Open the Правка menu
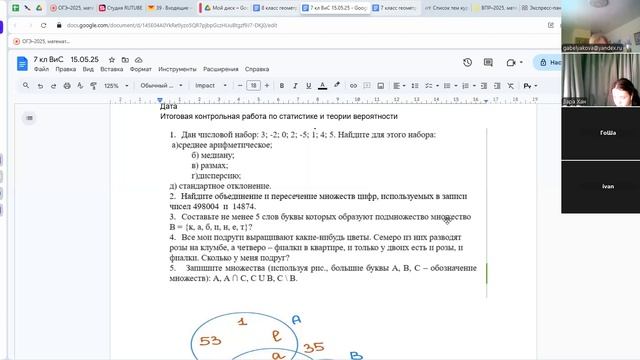 click(66, 69)
